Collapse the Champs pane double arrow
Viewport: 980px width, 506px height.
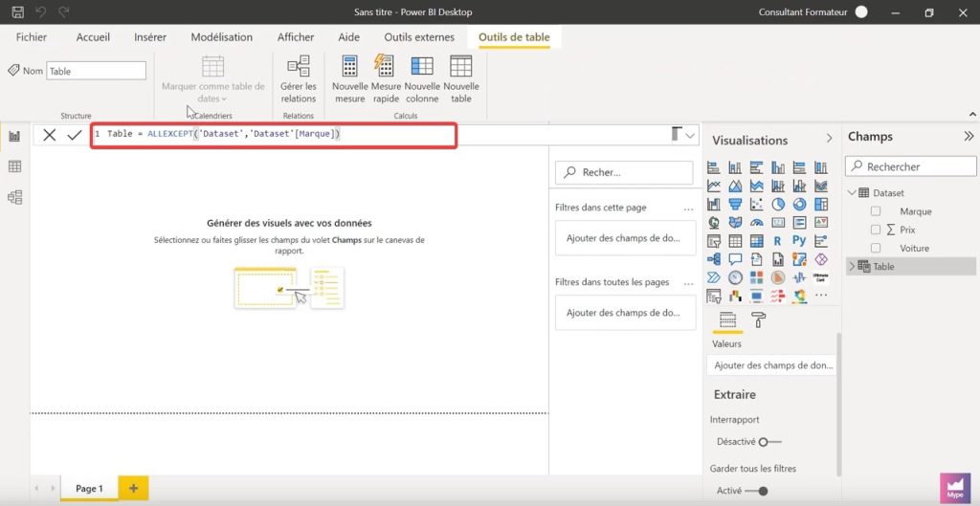(969, 136)
